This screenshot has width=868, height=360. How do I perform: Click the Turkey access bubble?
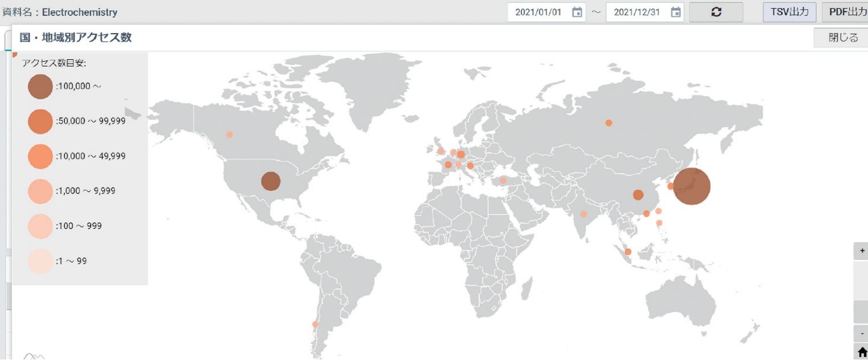[503, 181]
